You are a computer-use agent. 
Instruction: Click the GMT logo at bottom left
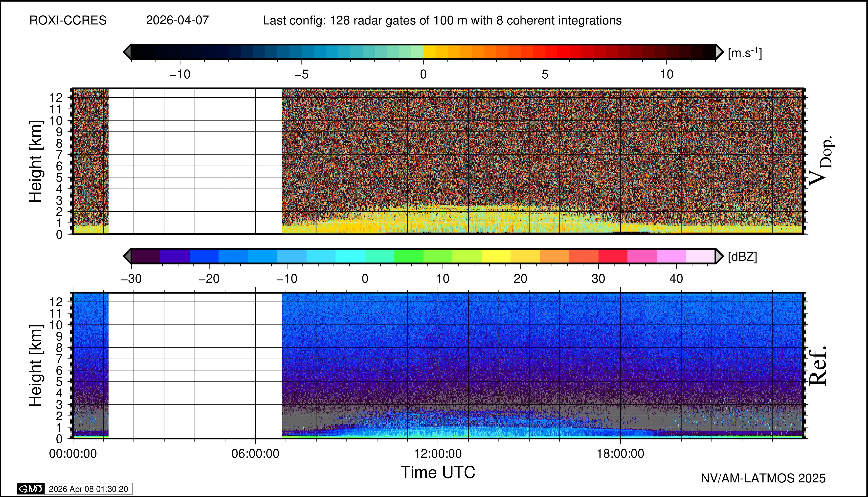31,489
